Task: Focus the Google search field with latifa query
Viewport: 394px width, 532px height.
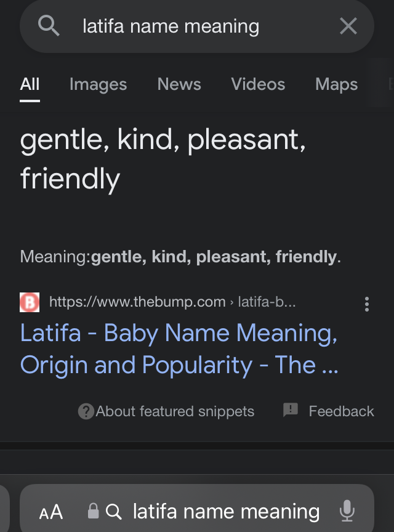Action: pos(197,26)
